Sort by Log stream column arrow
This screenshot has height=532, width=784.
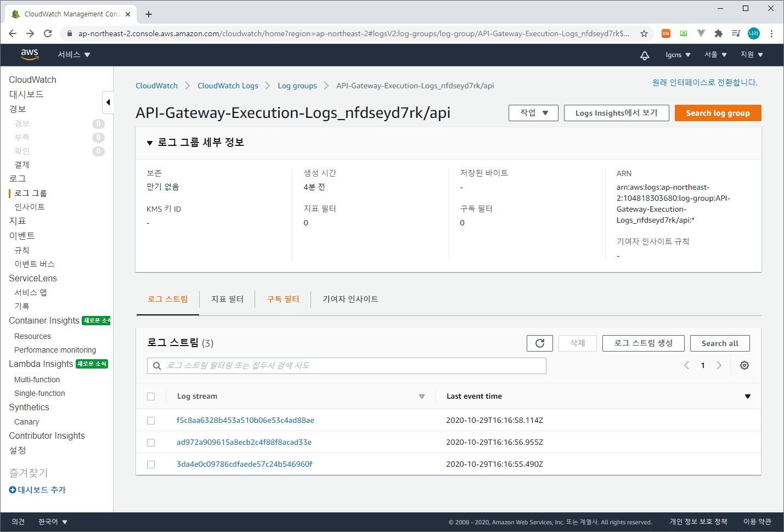(x=422, y=397)
